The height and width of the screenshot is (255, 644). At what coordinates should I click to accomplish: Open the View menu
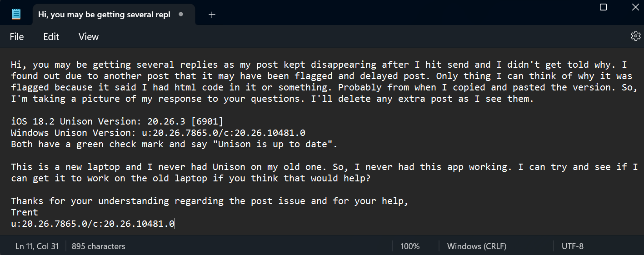[89, 37]
